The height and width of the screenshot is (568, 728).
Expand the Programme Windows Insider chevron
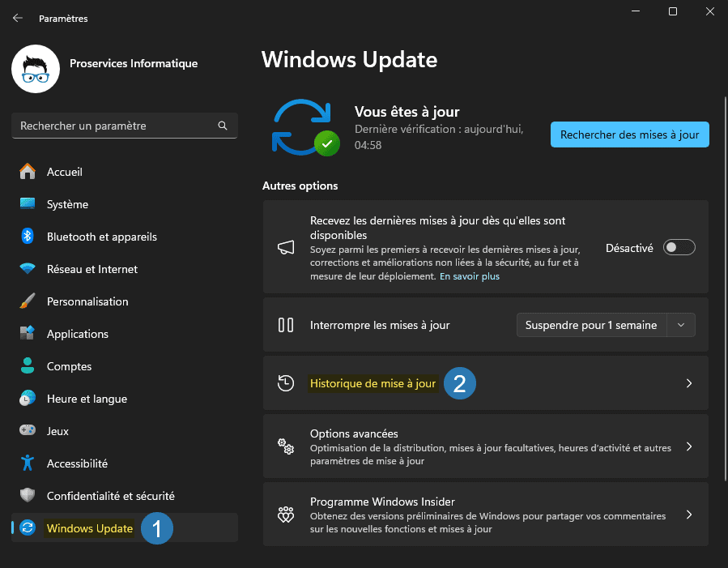tap(689, 515)
